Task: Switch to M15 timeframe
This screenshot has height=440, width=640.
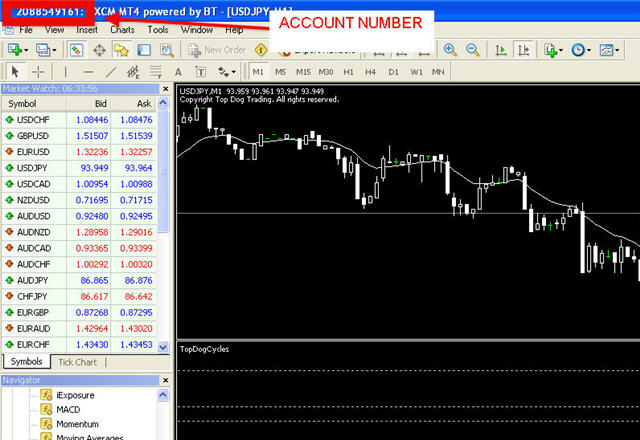Action: coord(303,72)
